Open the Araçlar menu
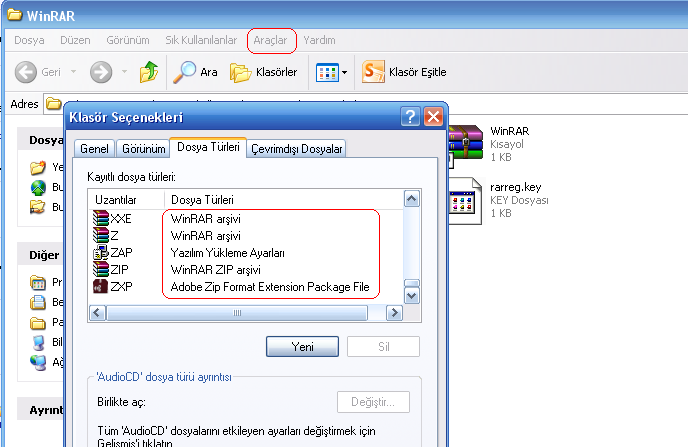The width and height of the screenshot is (688, 447). click(270, 40)
